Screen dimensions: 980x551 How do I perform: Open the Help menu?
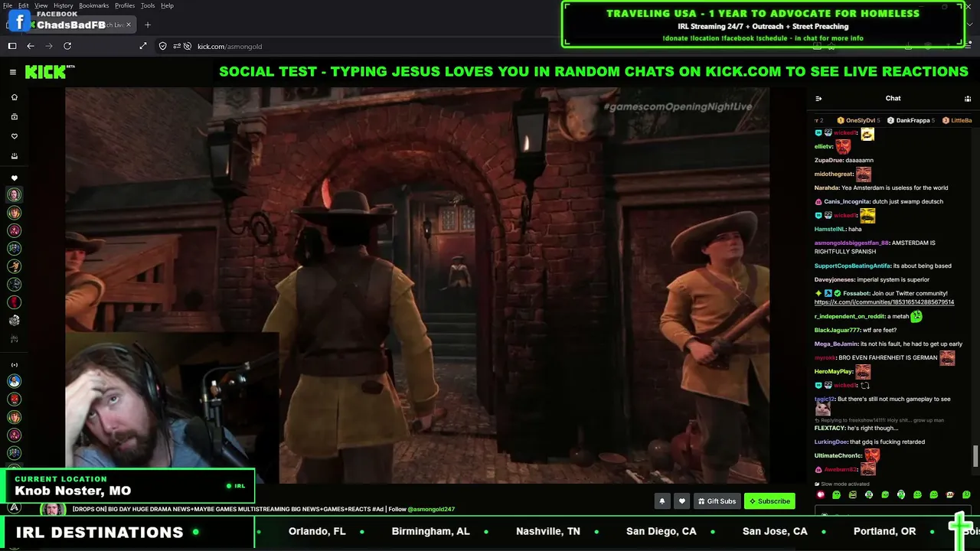167,5
